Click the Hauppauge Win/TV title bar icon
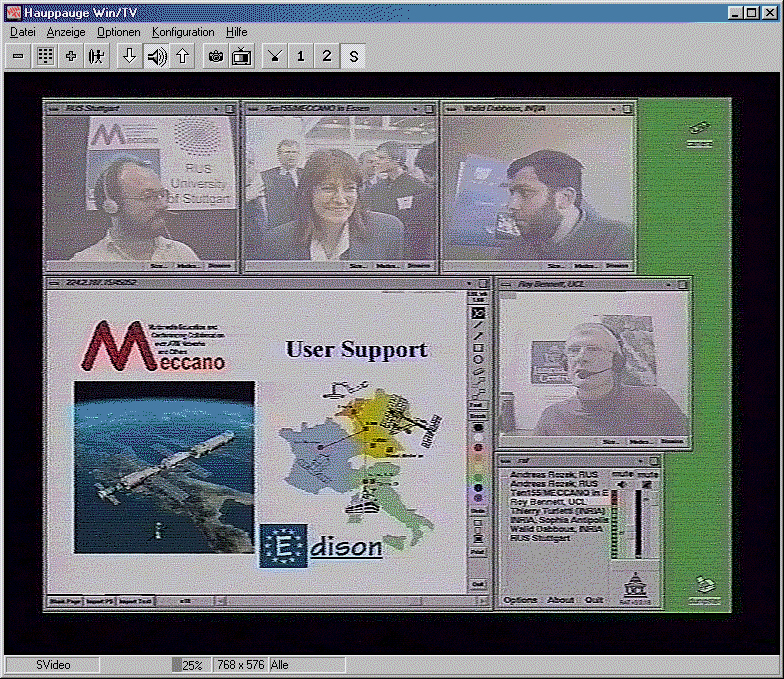Viewport: 784px width, 679px height. (x=14, y=12)
